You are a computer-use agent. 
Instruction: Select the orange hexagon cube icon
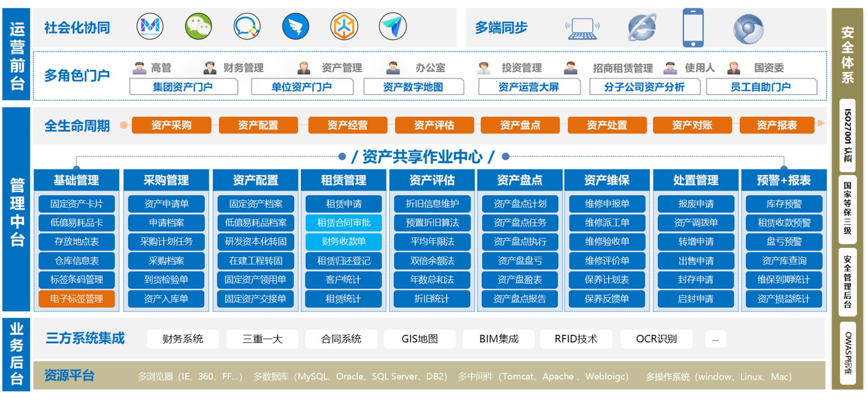pos(344,27)
